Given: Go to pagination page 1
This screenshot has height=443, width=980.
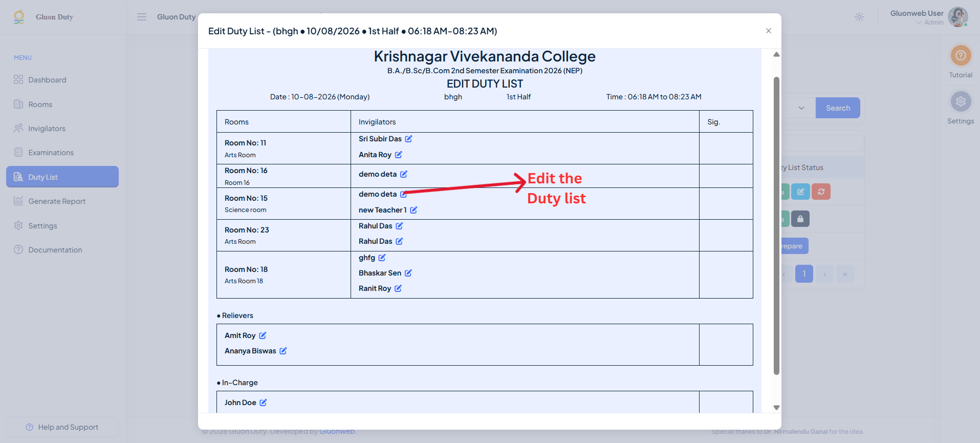Looking at the screenshot, I should click(804, 274).
